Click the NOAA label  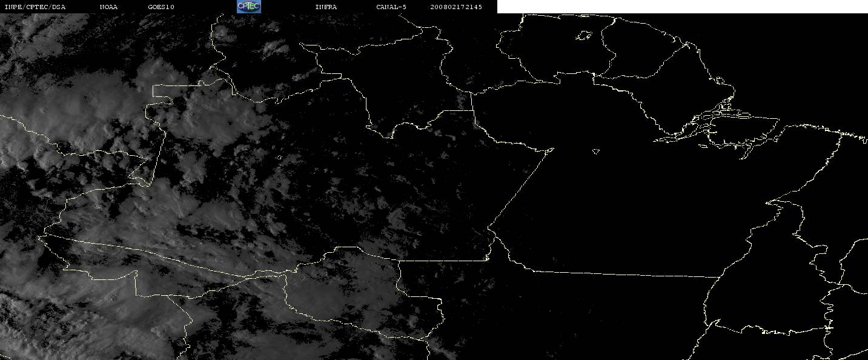pyautogui.click(x=108, y=7)
